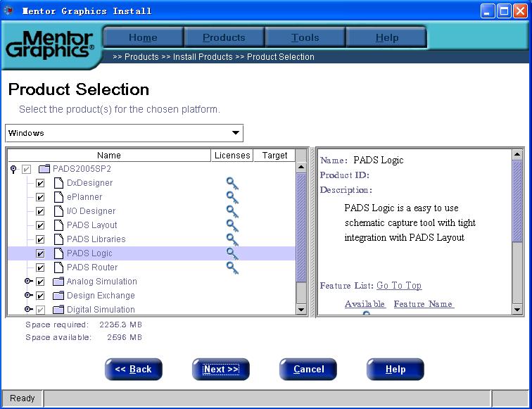Click the Digital Simulation folder icon

[x=58, y=310]
